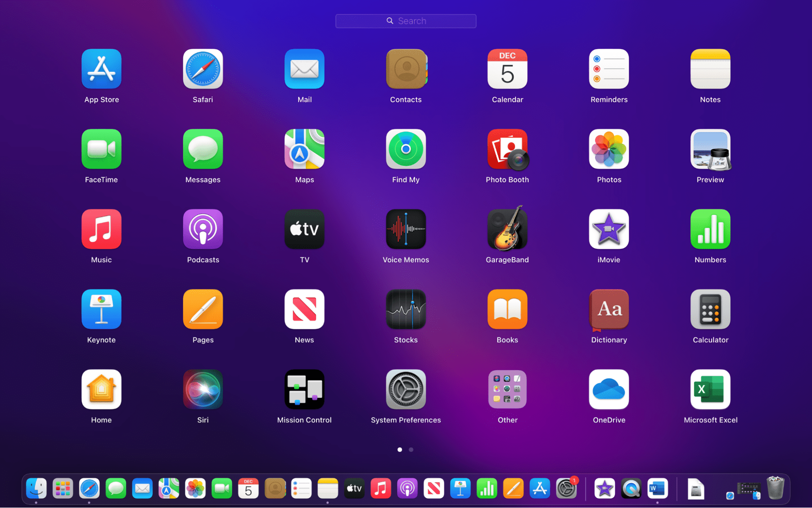Start FaceTime from the Launchpad grid
This screenshot has height=508, width=812.
pyautogui.click(x=101, y=149)
